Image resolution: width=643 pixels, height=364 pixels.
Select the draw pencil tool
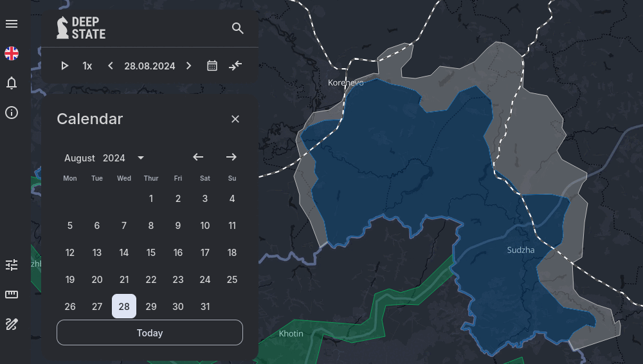coord(12,324)
